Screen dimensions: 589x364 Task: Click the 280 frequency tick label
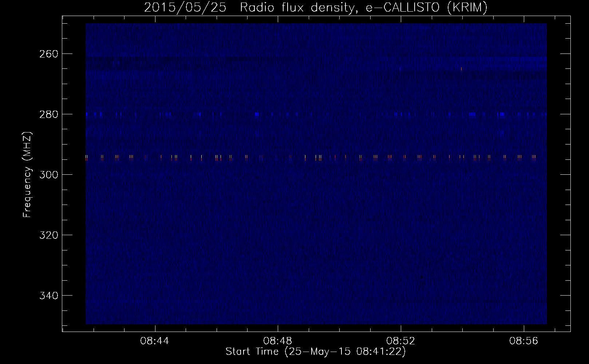[x=48, y=114]
